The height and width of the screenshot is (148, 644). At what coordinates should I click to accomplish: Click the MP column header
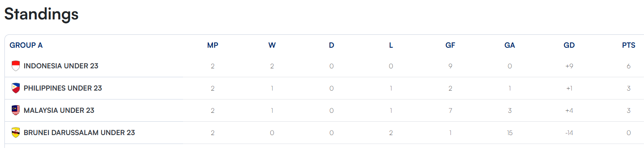(213, 45)
